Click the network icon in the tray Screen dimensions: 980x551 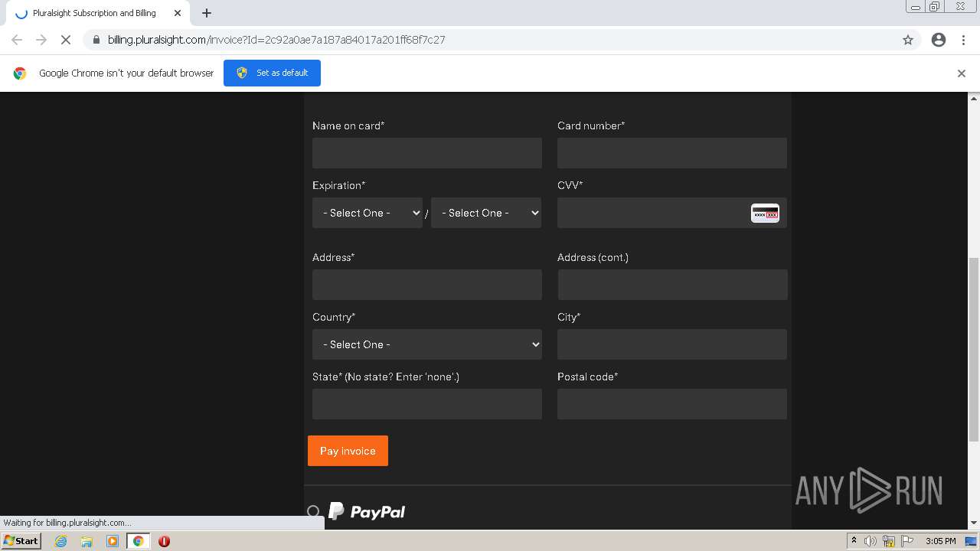[x=889, y=541]
